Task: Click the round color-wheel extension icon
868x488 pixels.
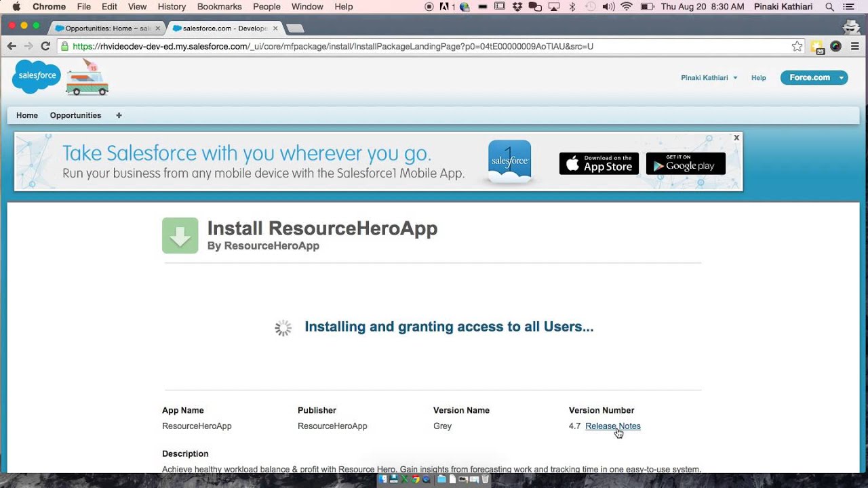Action: point(835,46)
